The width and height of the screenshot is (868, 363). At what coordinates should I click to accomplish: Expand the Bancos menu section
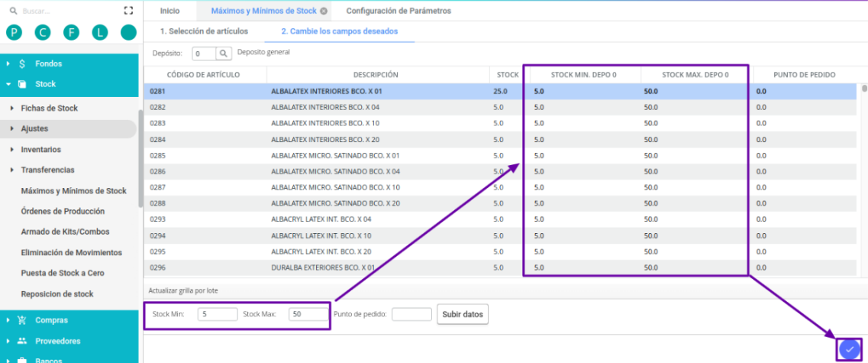pos(8,360)
